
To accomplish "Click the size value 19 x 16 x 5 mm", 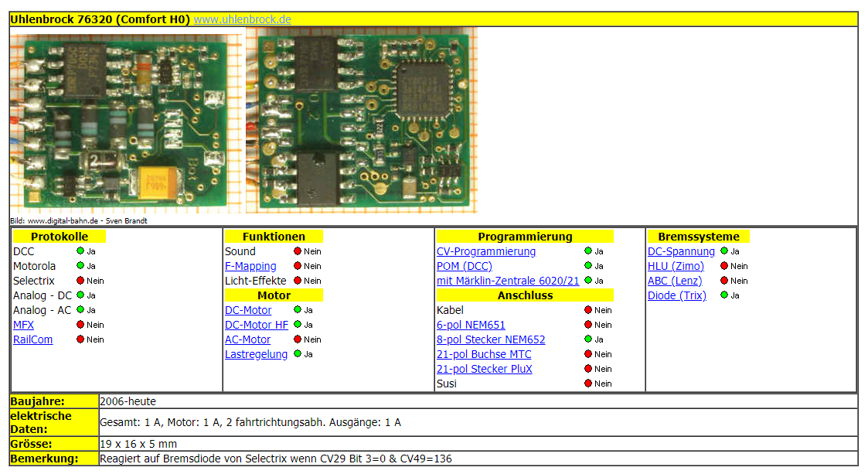I will click(x=138, y=444).
